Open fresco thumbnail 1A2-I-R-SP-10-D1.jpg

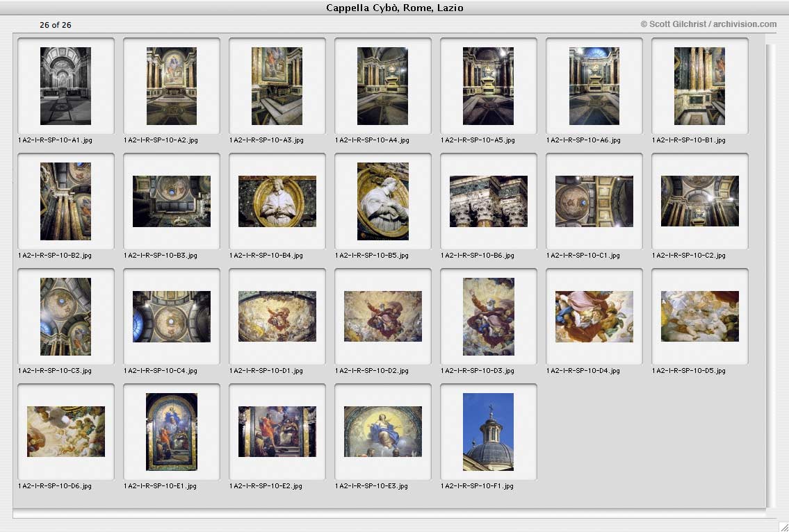pyautogui.click(x=277, y=316)
